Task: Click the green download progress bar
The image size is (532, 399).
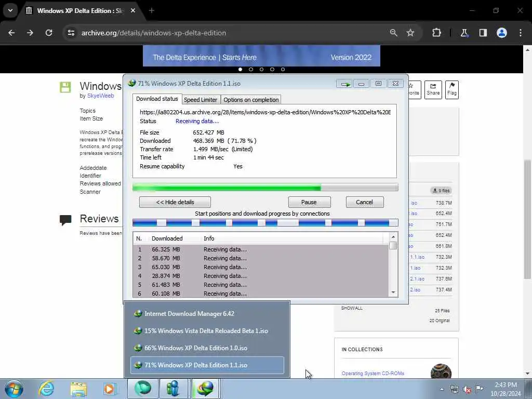Action: coord(265,187)
